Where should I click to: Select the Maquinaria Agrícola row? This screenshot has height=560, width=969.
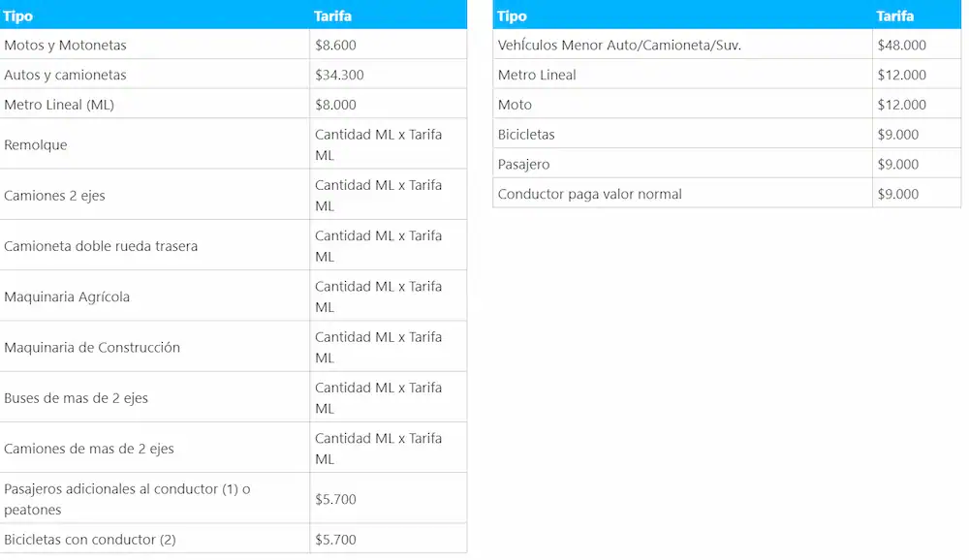pyautogui.click(x=234, y=296)
